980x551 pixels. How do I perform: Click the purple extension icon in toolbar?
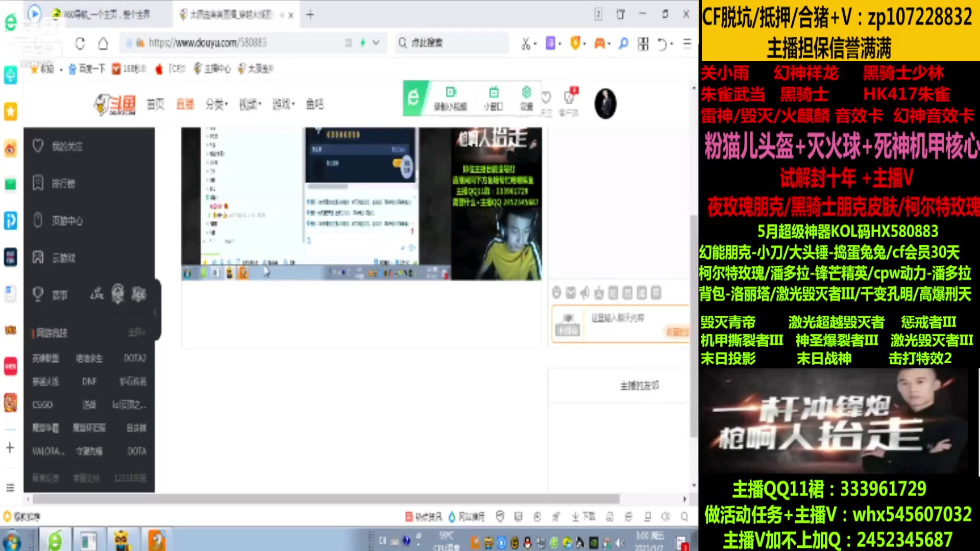pos(550,43)
